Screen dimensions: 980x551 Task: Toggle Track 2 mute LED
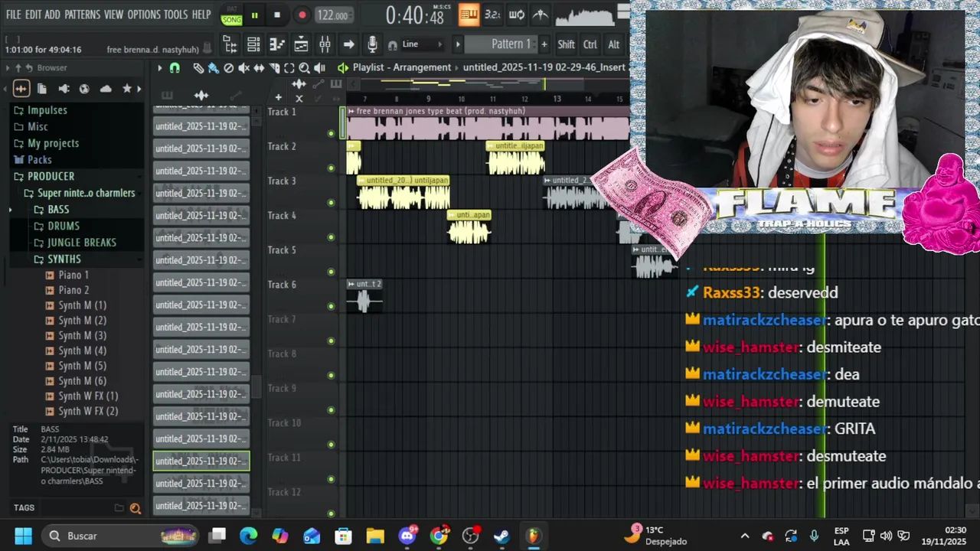coord(331,168)
